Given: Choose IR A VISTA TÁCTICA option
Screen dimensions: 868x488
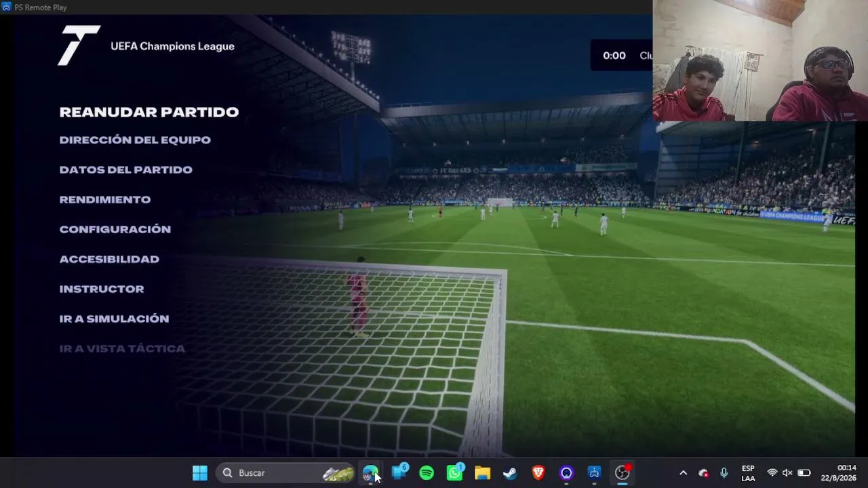Looking at the screenshot, I should pos(122,348).
